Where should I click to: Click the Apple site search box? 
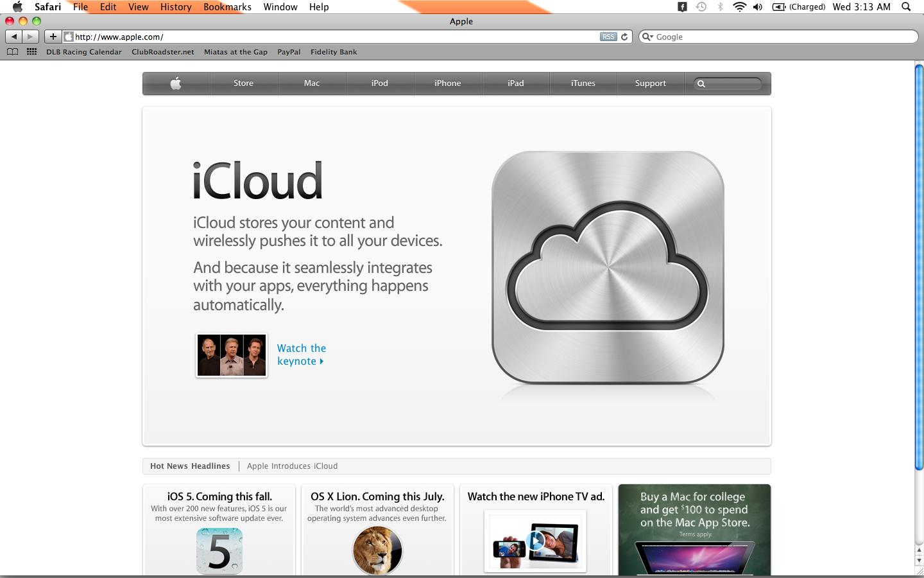click(x=728, y=83)
